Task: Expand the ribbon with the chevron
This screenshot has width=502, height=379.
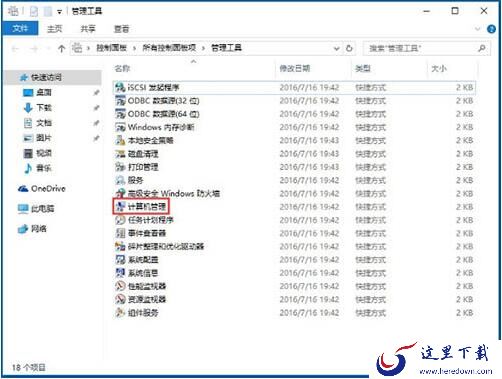Action: (477, 29)
